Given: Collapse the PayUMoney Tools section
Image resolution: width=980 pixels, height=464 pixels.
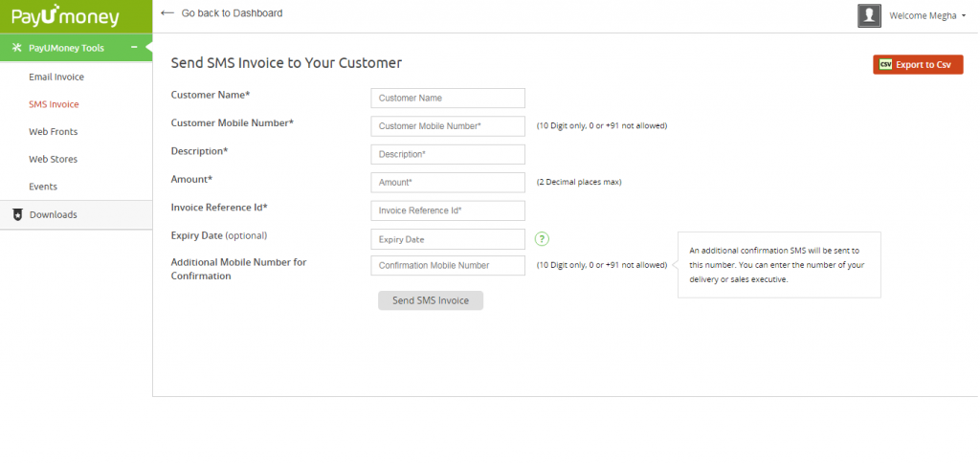Looking at the screenshot, I should click(x=134, y=48).
